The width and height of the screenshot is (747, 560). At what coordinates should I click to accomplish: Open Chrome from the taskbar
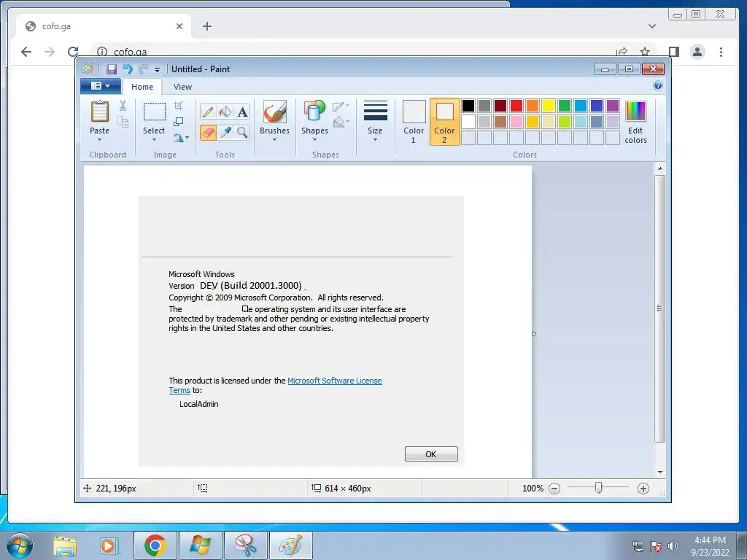(x=155, y=545)
